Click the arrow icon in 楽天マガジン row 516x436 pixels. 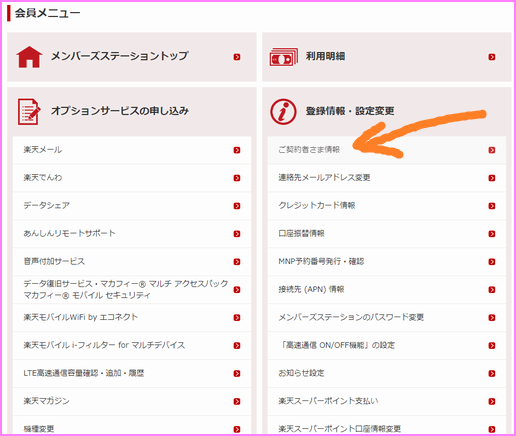click(x=237, y=401)
